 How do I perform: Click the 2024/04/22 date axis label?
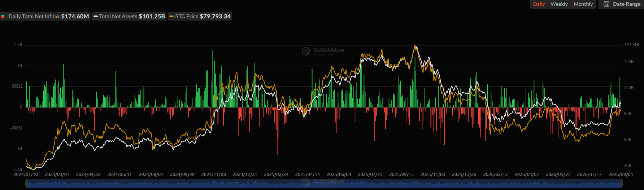88,174
